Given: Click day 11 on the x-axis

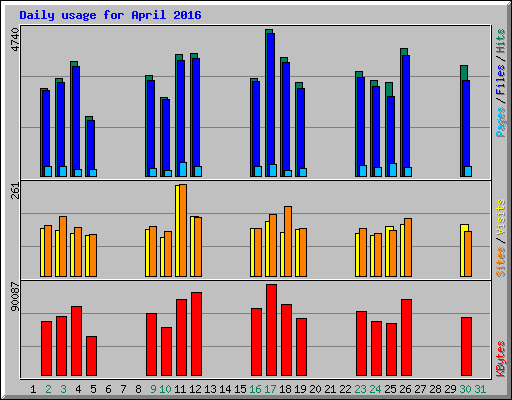Looking at the screenshot, I should [x=180, y=389].
